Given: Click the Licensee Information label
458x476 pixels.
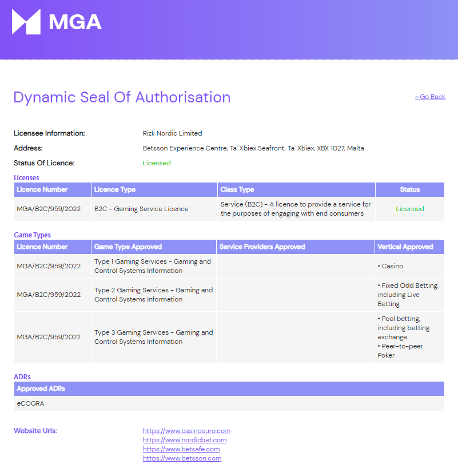Looking at the screenshot, I should coord(49,133).
